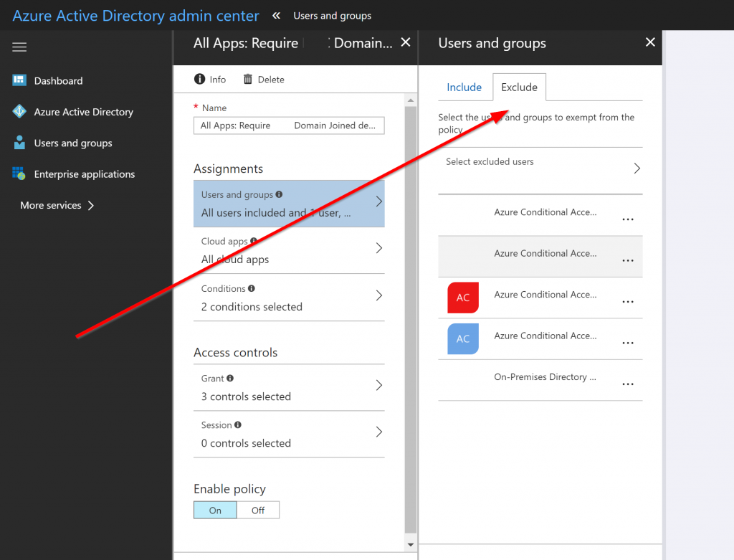Open the hamburger menu in sidebar
The width and height of the screenshot is (734, 560).
coord(19,47)
